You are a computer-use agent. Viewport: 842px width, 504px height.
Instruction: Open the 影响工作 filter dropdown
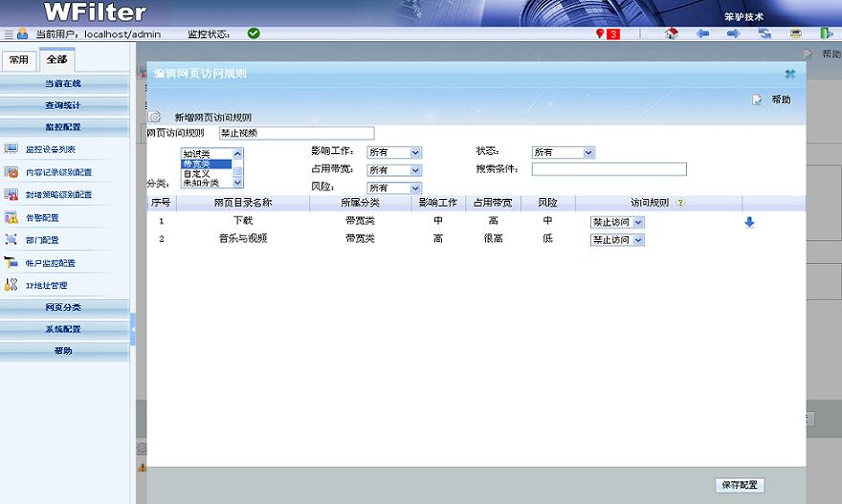click(394, 152)
